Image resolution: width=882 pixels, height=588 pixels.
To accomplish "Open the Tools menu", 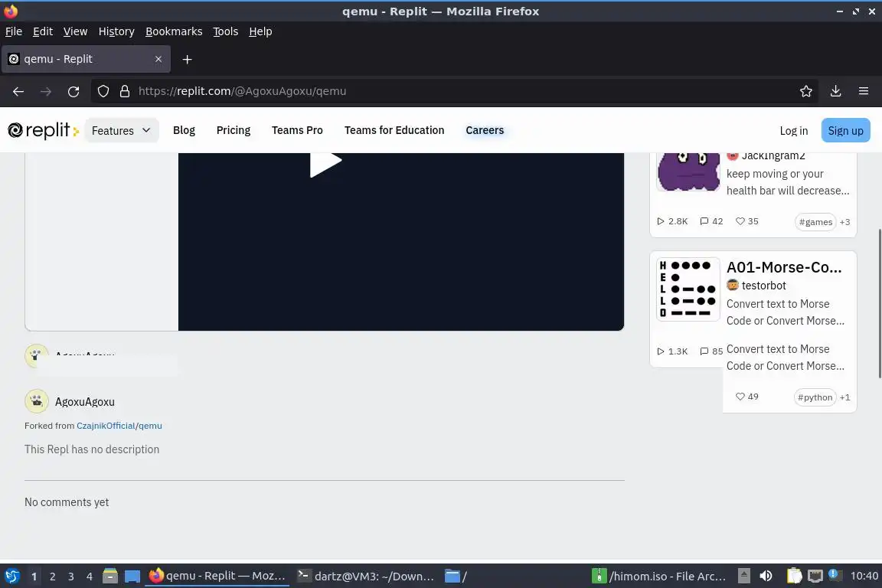I will click(x=226, y=31).
